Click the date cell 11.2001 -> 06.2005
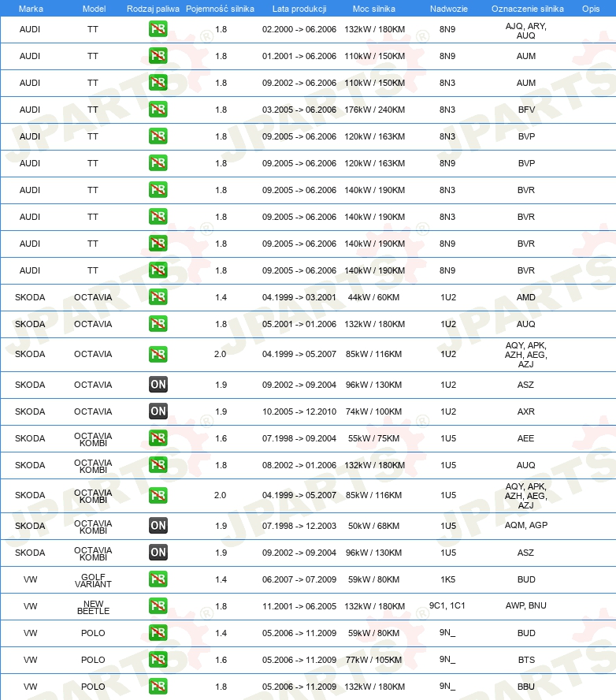Image resolution: width=616 pixels, height=700 pixels. 299,606
